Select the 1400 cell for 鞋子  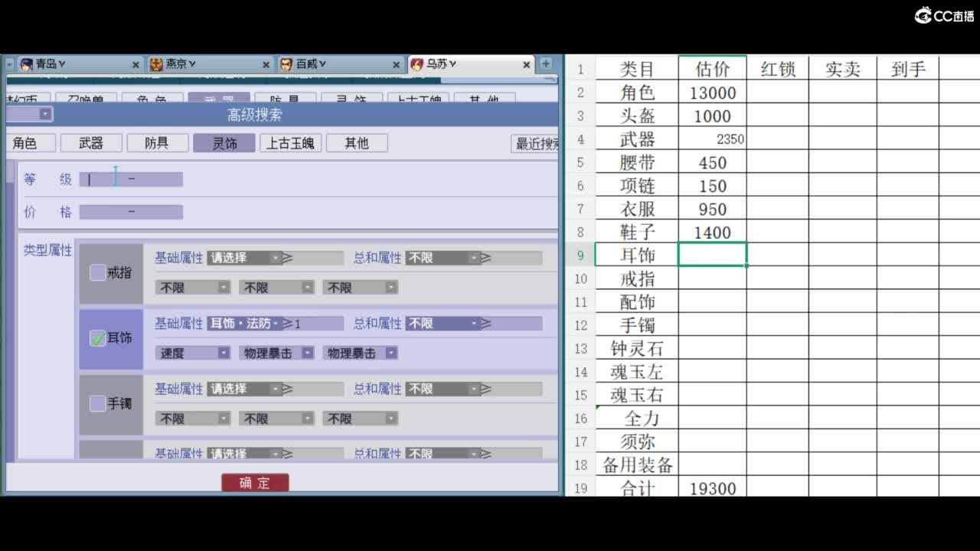pos(713,233)
